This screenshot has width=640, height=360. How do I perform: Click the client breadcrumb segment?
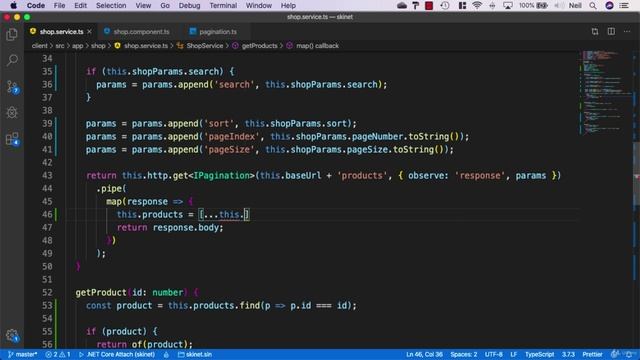40,46
